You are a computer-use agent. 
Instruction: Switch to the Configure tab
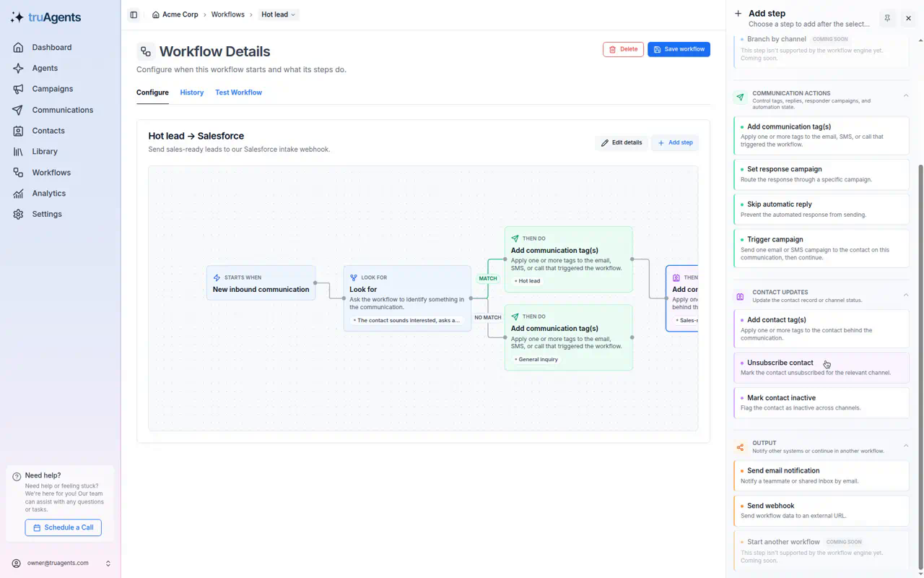point(152,92)
